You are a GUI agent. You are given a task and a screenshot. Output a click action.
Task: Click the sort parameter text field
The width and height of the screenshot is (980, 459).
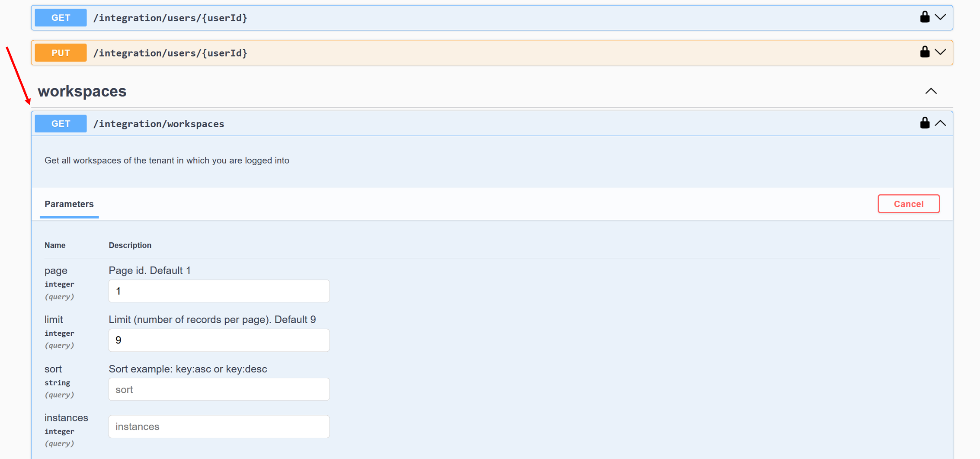click(x=219, y=389)
